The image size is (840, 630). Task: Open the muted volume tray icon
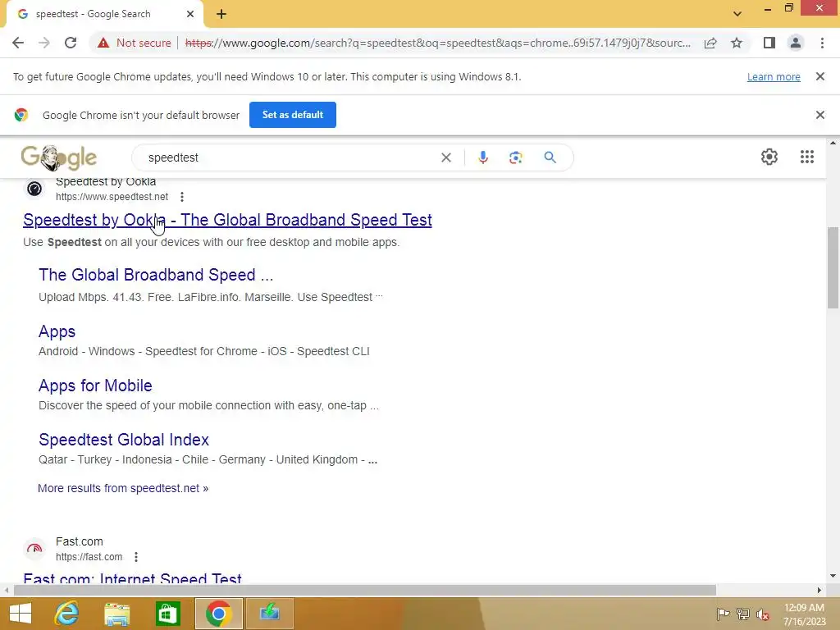point(763,614)
